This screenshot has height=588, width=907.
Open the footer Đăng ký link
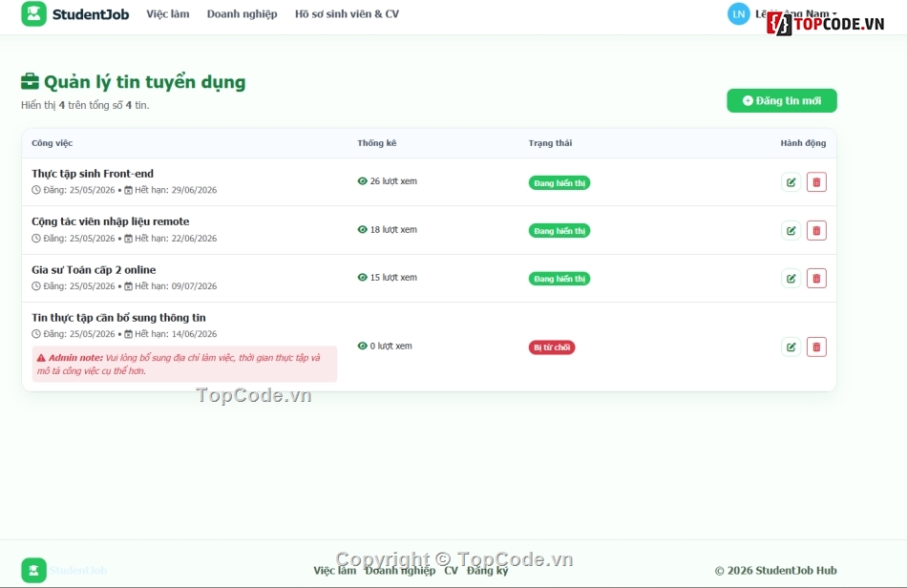point(488,571)
